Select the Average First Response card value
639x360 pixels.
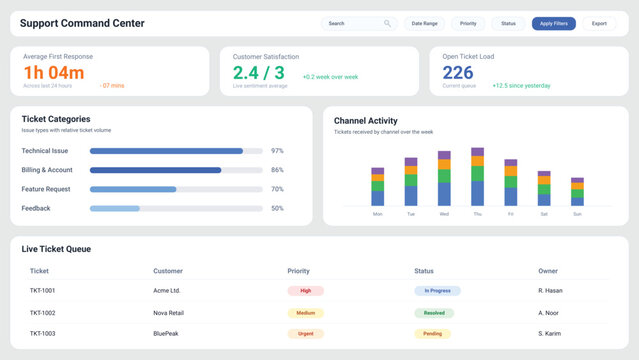click(54, 73)
